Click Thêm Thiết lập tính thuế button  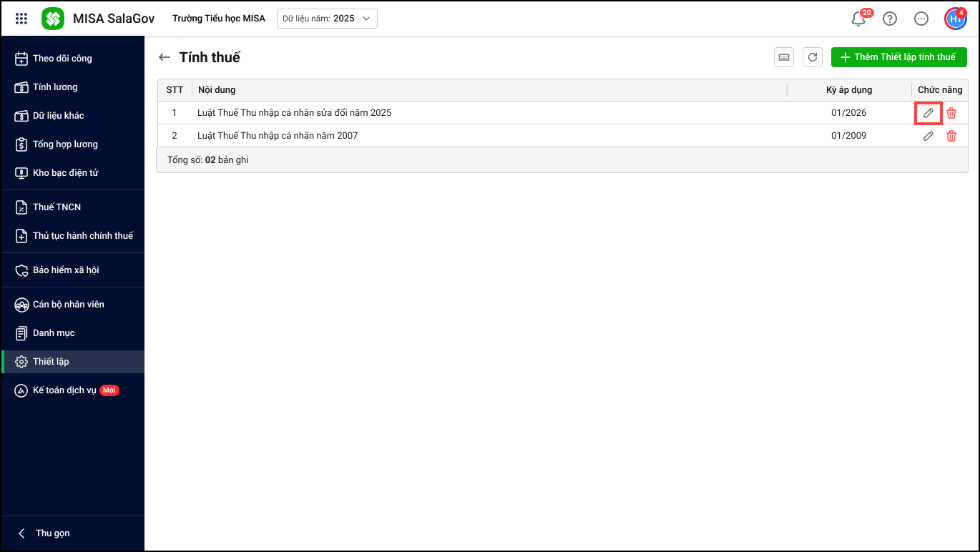tap(898, 57)
